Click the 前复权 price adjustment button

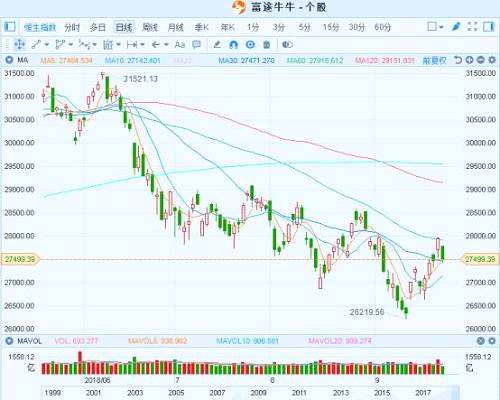pyautogui.click(x=435, y=60)
